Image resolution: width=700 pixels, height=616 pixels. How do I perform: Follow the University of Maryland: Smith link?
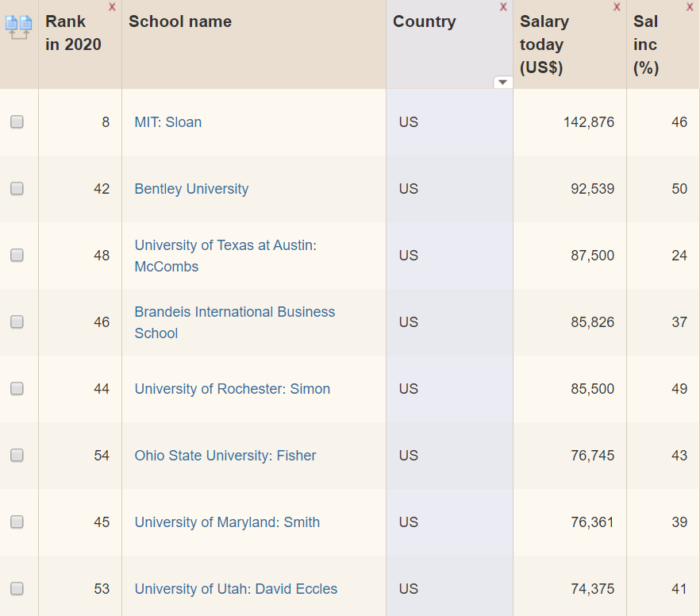(227, 522)
